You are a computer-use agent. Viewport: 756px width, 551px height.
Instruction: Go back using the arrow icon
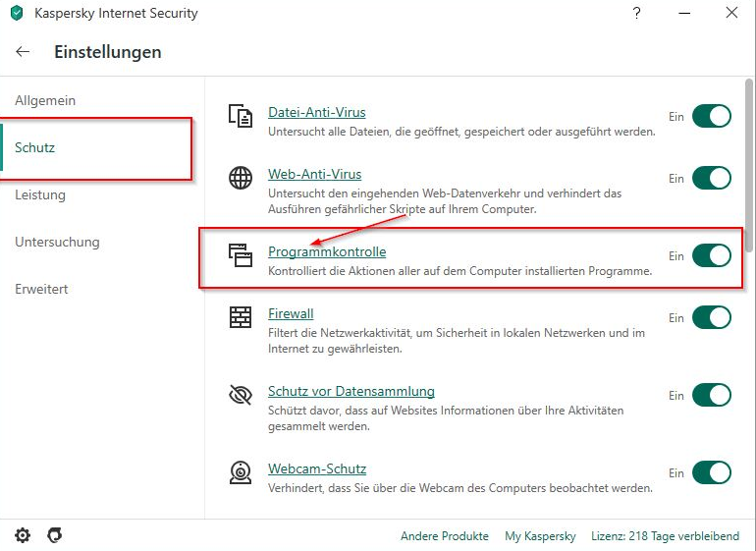(23, 52)
